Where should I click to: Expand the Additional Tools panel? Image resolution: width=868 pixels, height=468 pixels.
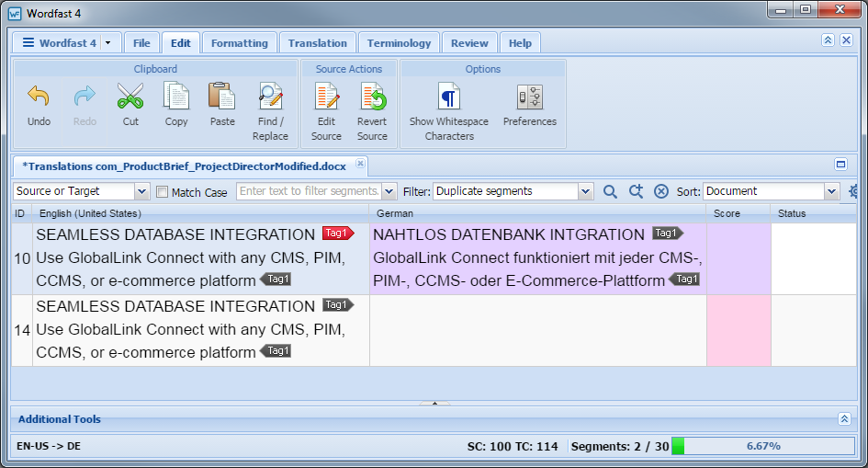pyautogui.click(x=844, y=418)
